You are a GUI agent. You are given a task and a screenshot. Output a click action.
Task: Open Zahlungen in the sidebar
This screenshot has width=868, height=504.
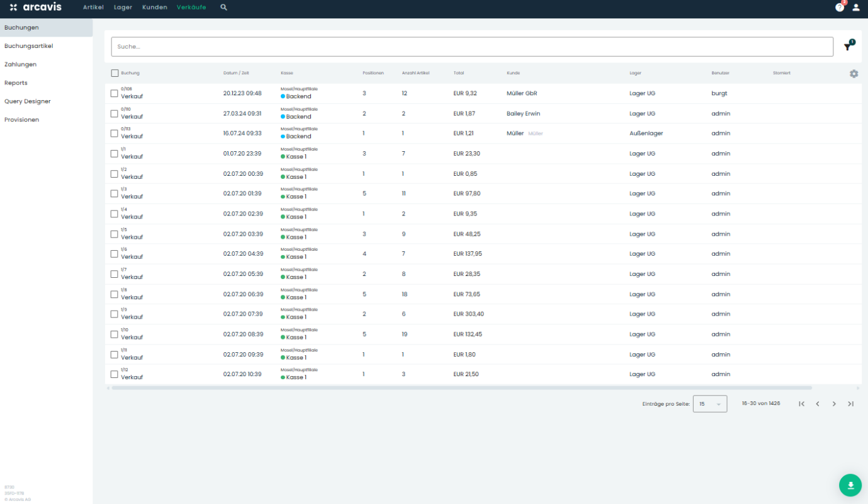pos(20,64)
